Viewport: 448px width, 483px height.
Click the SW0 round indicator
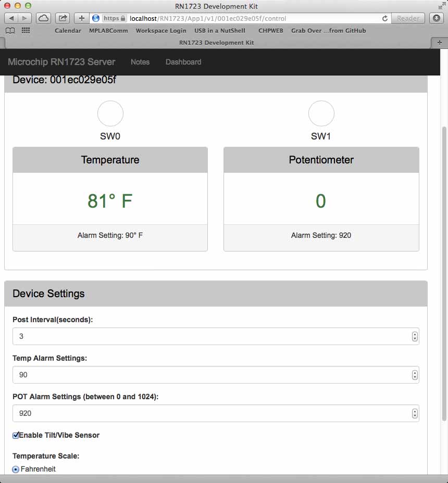click(110, 113)
